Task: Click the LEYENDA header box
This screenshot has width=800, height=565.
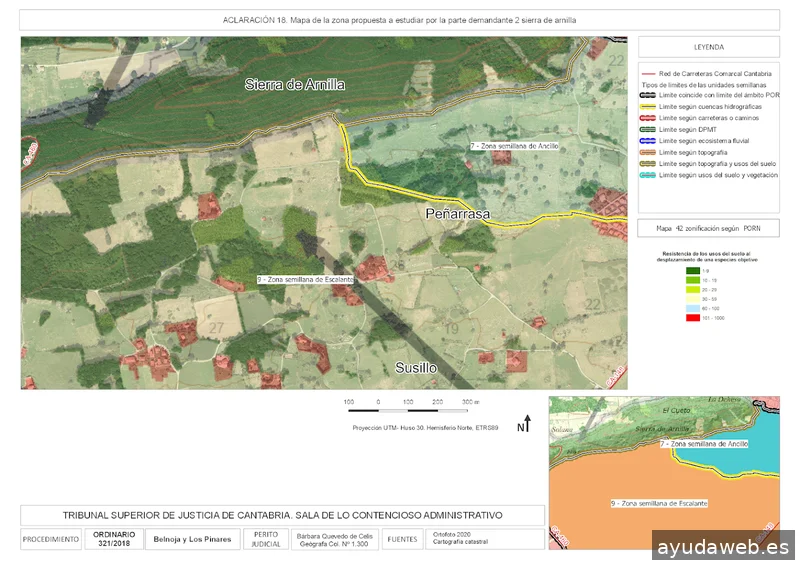Action: coord(708,47)
